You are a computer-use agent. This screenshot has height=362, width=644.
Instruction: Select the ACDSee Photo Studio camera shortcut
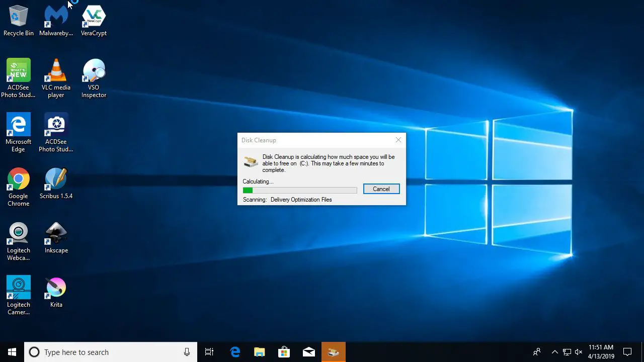(56, 132)
